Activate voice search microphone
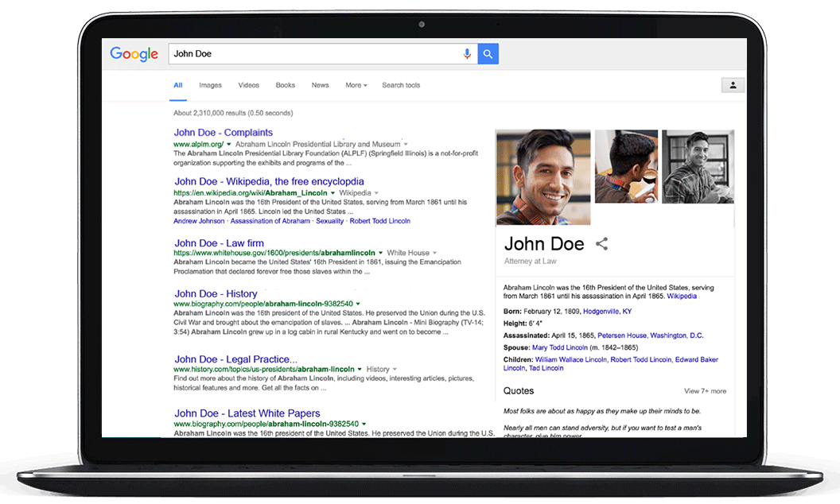 pos(467,53)
